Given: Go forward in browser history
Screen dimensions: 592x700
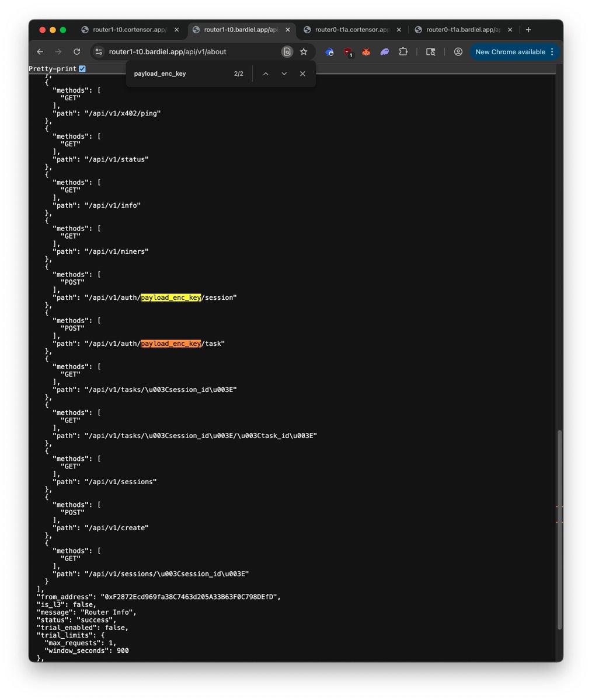Looking at the screenshot, I should [x=58, y=52].
